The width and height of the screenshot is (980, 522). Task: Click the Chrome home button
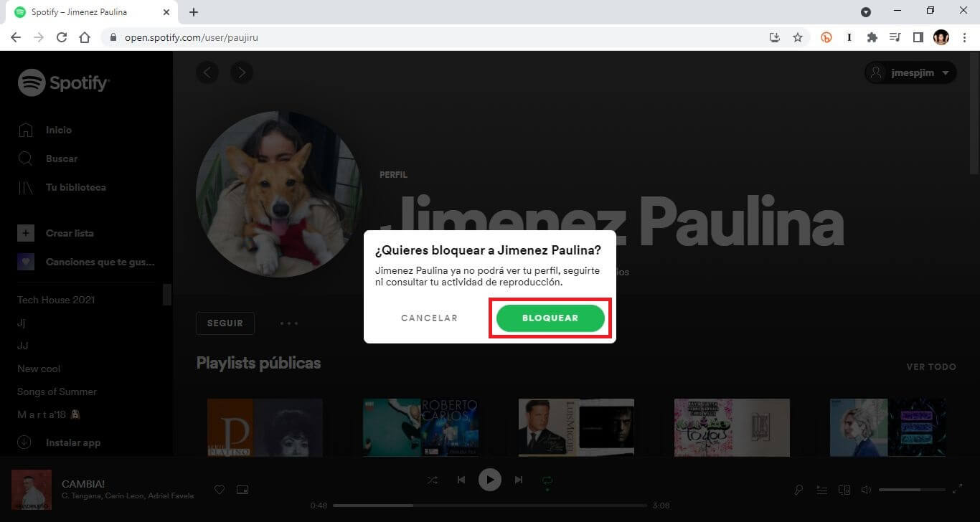point(85,37)
